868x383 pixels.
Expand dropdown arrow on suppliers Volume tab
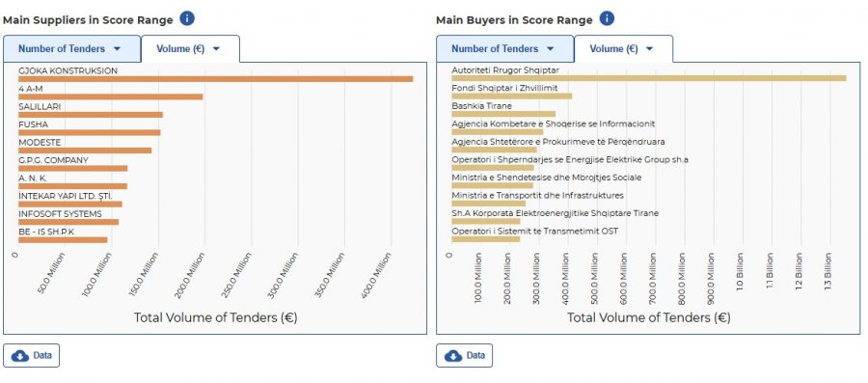(x=216, y=48)
